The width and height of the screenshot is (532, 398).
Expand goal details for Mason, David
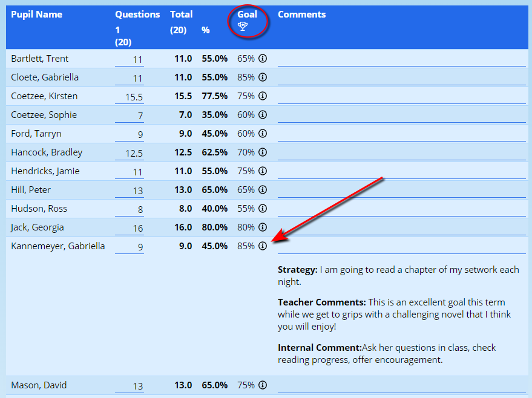(x=263, y=385)
